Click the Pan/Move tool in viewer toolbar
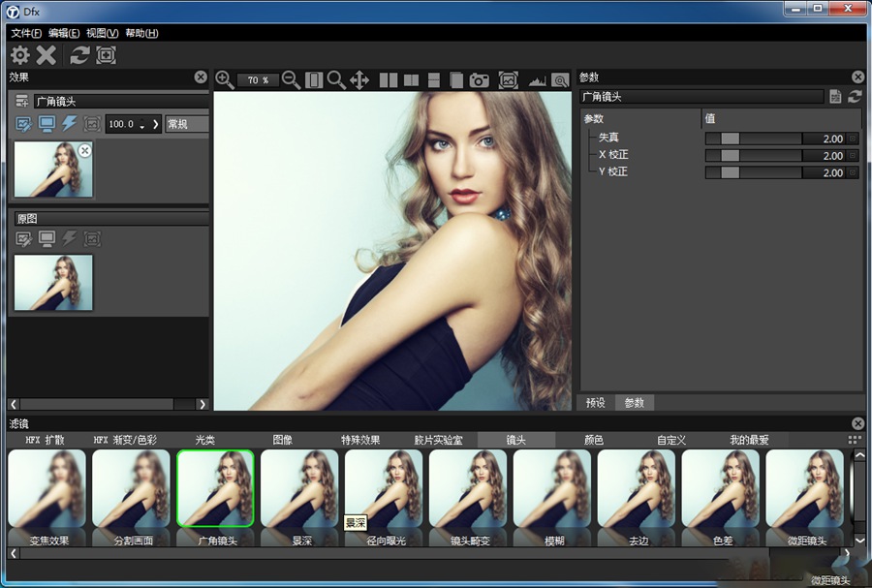This screenshot has height=588, width=872. [358, 80]
